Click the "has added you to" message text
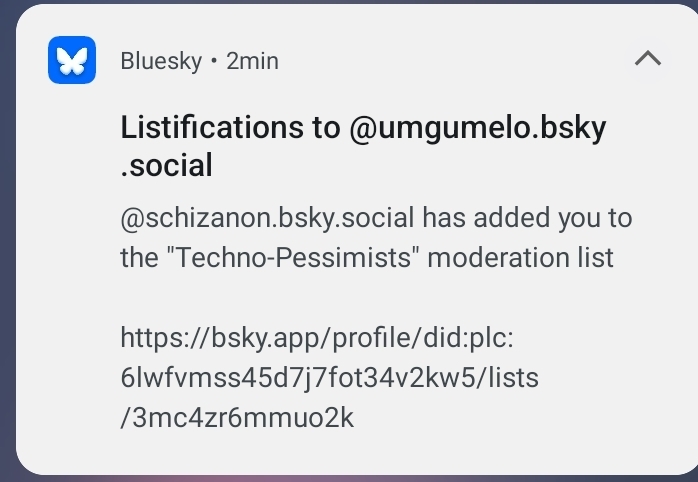The width and height of the screenshot is (698, 482). point(527,217)
